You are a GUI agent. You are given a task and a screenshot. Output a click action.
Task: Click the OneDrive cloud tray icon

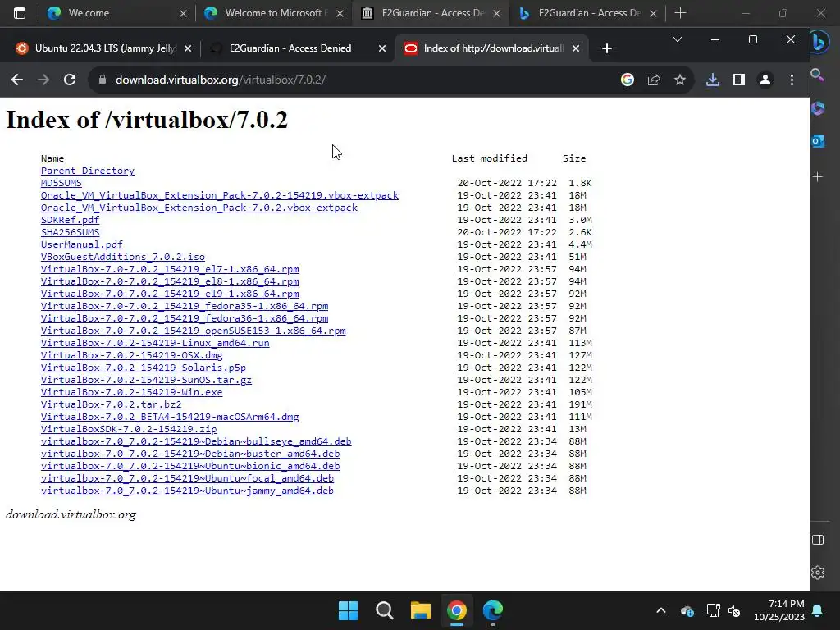pyautogui.click(x=687, y=610)
